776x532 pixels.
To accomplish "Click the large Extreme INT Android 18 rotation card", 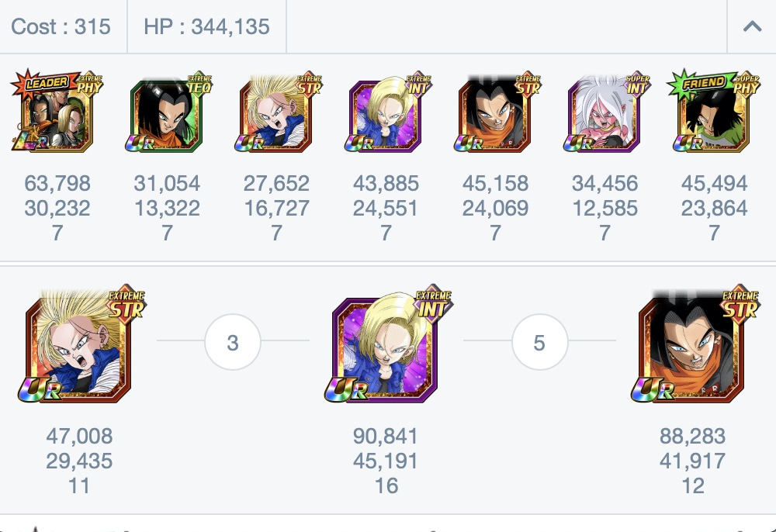I will click(x=389, y=344).
